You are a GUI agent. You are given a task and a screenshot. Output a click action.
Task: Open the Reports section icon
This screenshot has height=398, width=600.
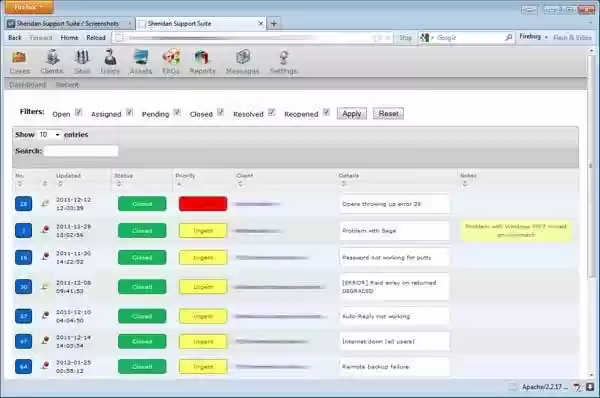click(x=202, y=57)
